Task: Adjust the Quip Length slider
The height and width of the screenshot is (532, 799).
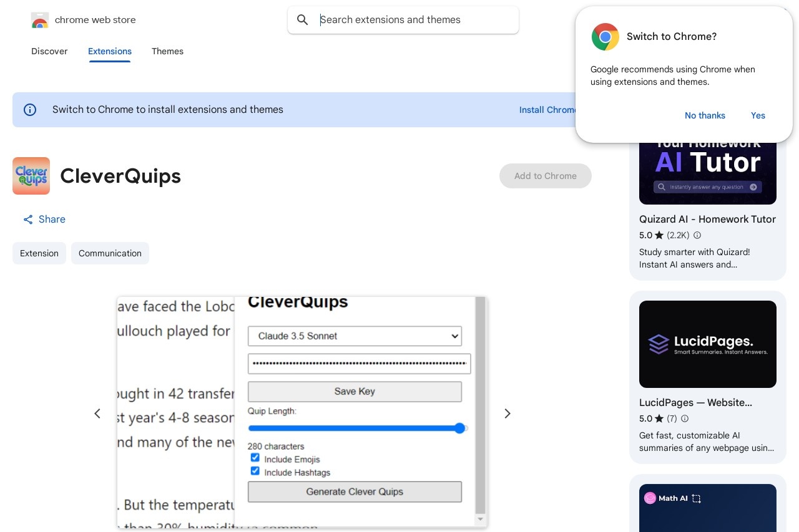Action: pyautogui.click(x=358, y=428)
